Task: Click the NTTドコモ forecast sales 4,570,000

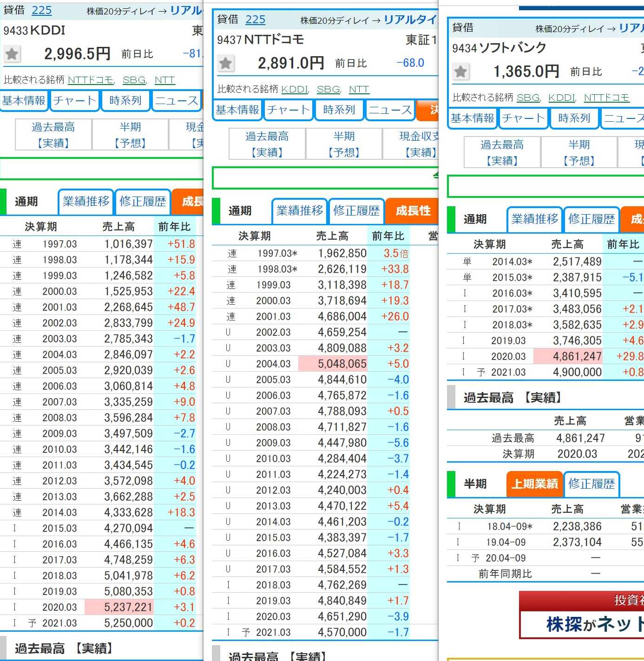Action: (342, 632)
